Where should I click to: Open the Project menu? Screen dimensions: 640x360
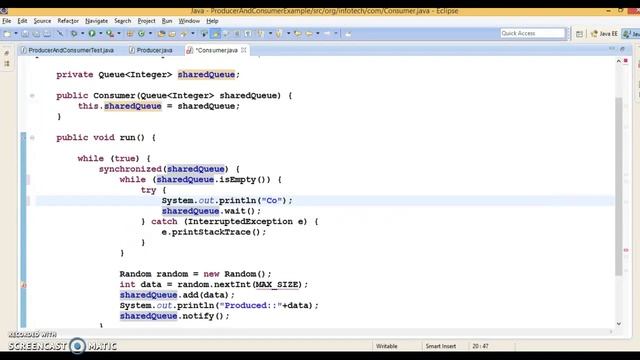[146, 21]
